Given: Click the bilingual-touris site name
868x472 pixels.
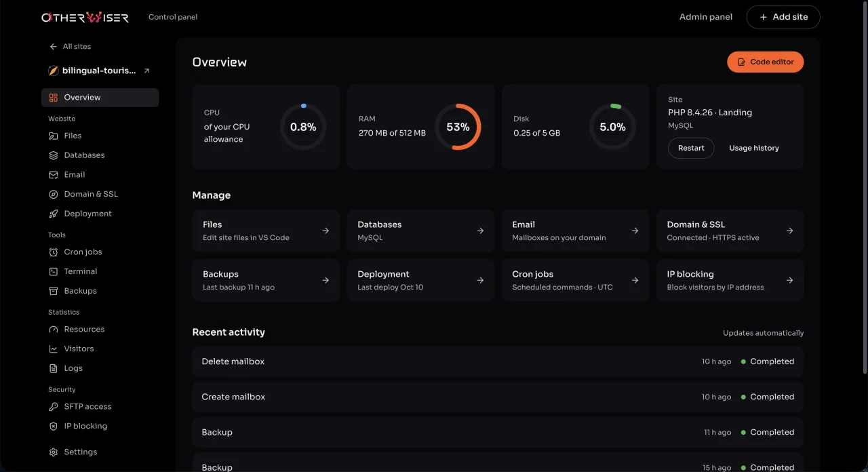Looking at the screenshot, I should 99,71.
